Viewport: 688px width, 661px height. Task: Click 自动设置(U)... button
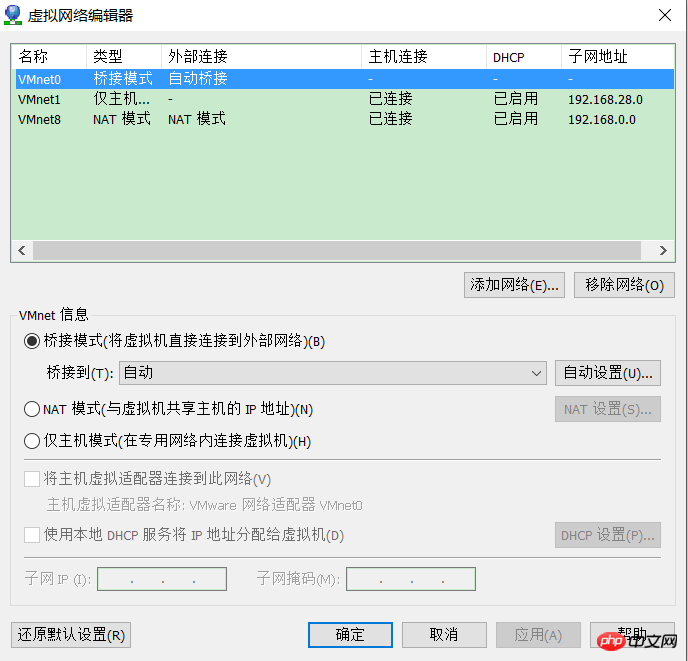(x=608, y=373)
